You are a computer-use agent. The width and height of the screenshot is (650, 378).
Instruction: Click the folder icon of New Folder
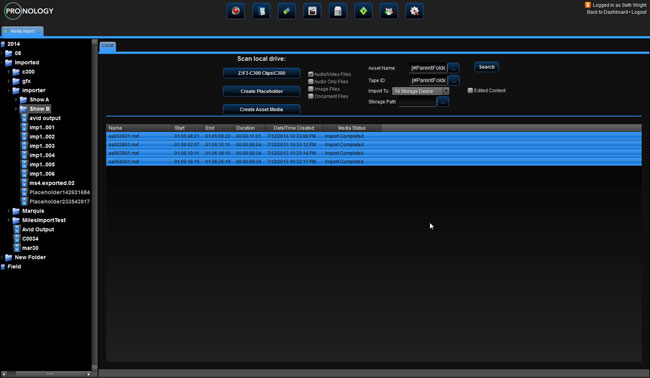[8, 257]
